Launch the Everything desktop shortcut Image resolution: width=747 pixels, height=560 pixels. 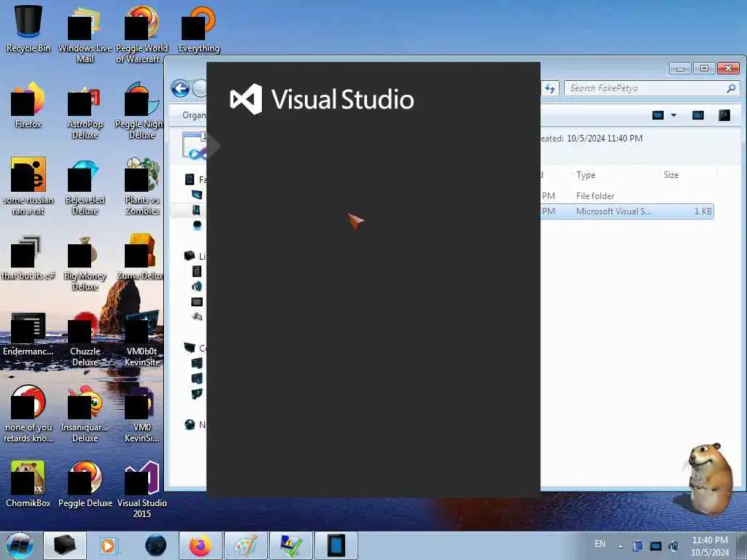[x=198, y=28]
